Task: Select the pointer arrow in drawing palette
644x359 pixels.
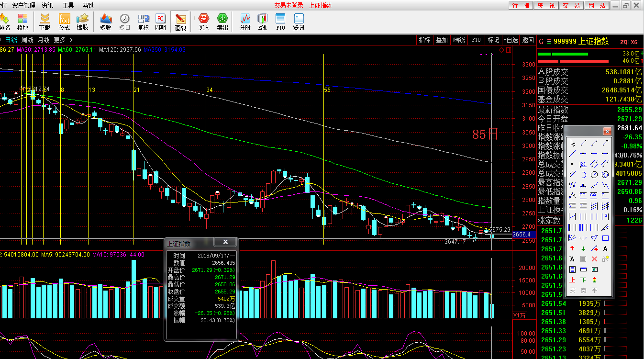Action: click(573, 143)
